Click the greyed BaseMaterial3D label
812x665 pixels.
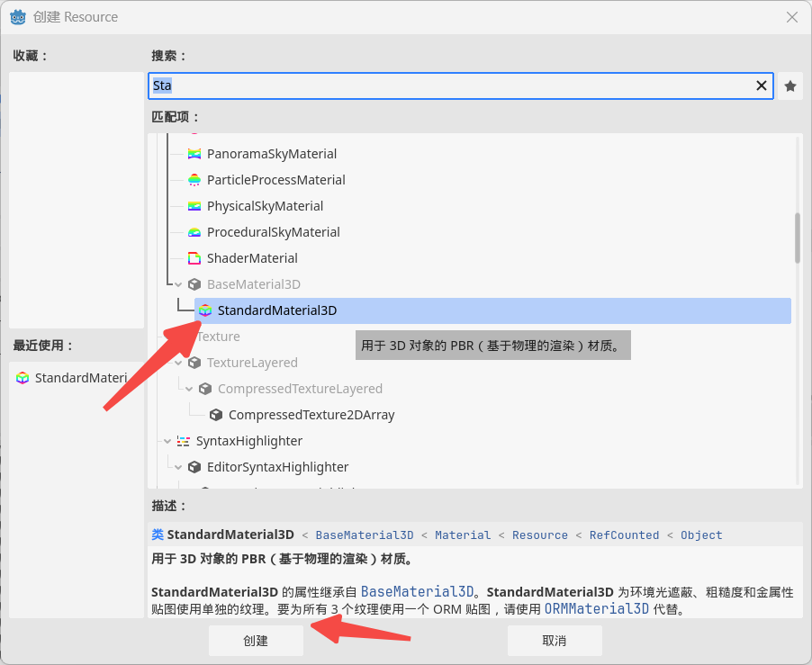pyautogui.click(x=254, y=284)
